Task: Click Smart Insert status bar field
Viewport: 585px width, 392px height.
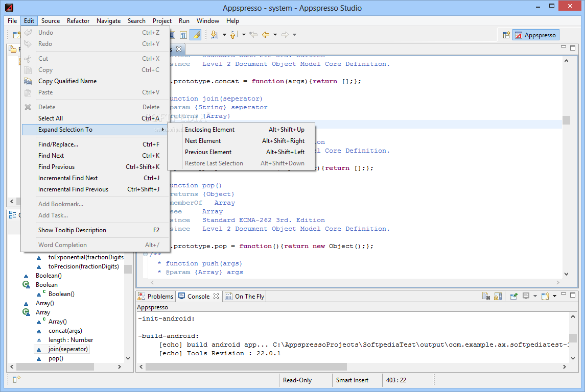Action: click(352, 380)
